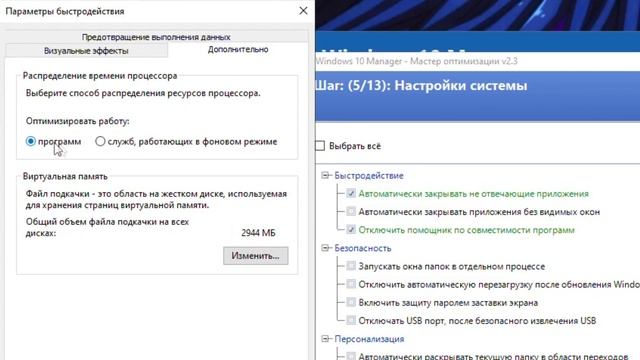
Task: Click the Распределение времени процессора group label
Action: click(100, 76)
